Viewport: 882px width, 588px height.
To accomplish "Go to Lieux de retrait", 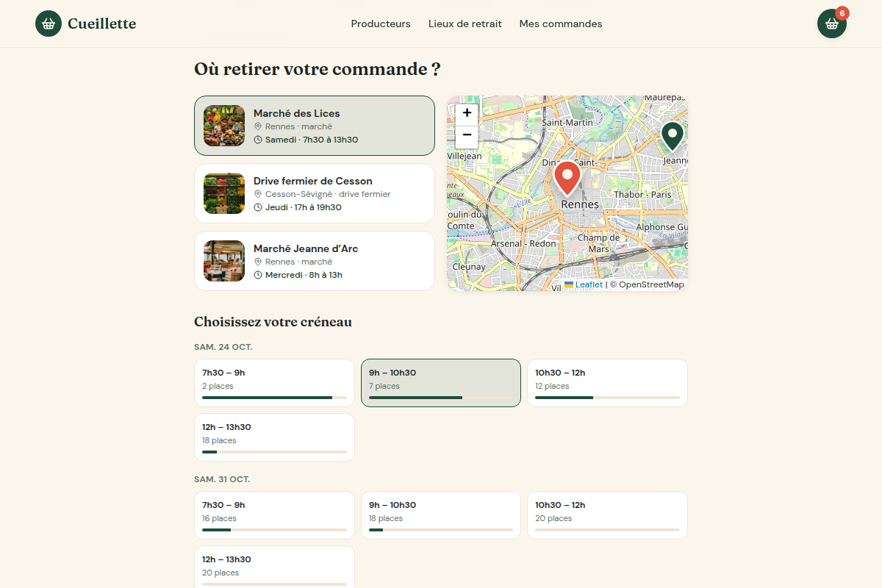I will [465, 24].
